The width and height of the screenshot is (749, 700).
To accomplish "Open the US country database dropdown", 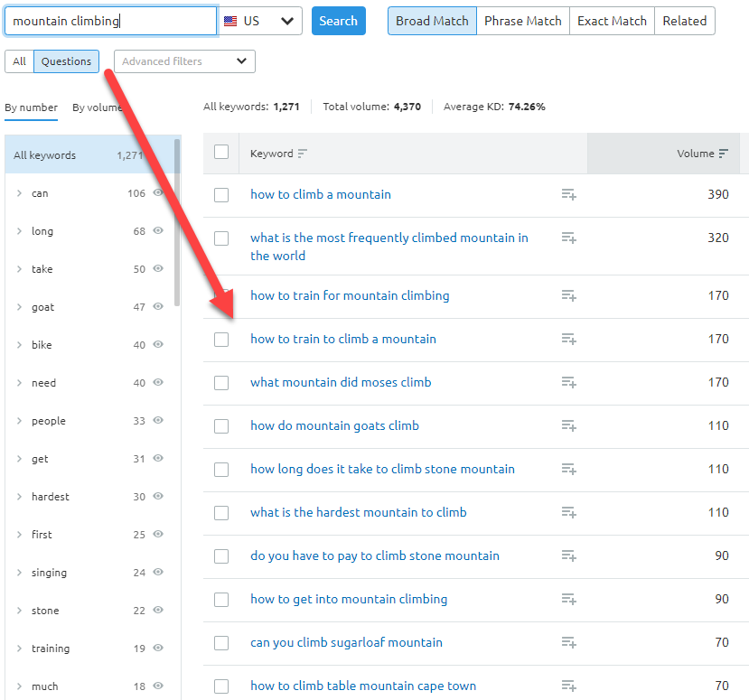I will tap(261, 21).
